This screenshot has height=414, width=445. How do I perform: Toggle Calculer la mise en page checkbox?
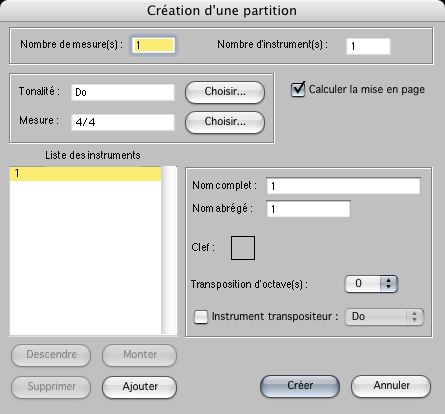tap(298, 89)
